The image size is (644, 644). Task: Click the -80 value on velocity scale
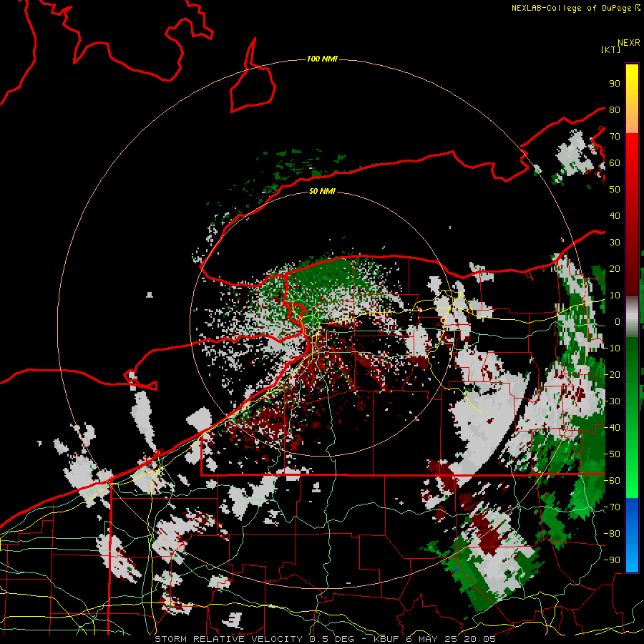tap(612, 534)
